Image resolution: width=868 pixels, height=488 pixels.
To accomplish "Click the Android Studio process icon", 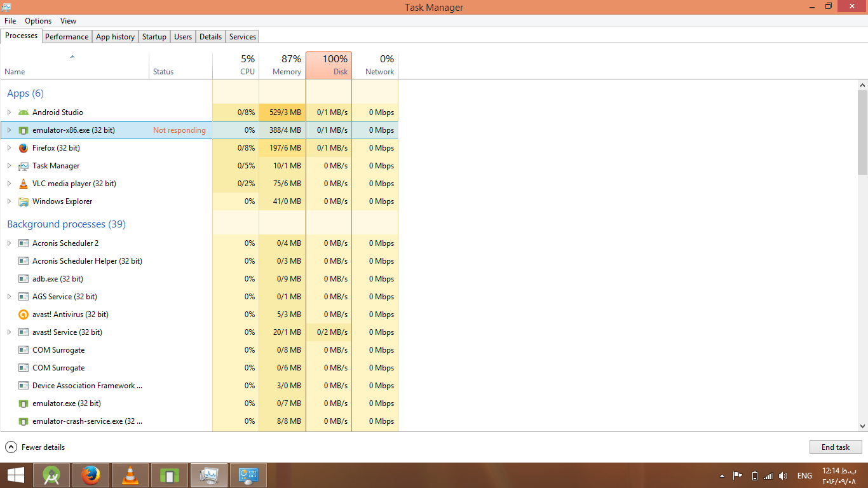I will pyautogui.click(x=24, y=112).
